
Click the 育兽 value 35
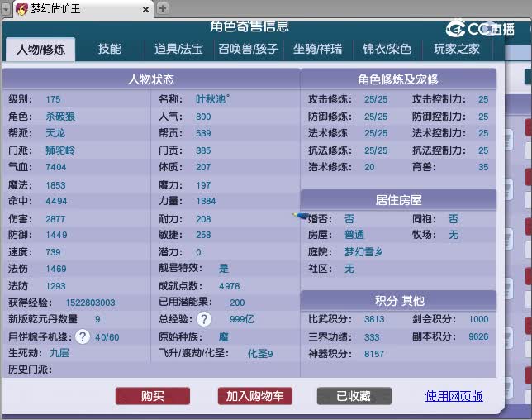483,167
